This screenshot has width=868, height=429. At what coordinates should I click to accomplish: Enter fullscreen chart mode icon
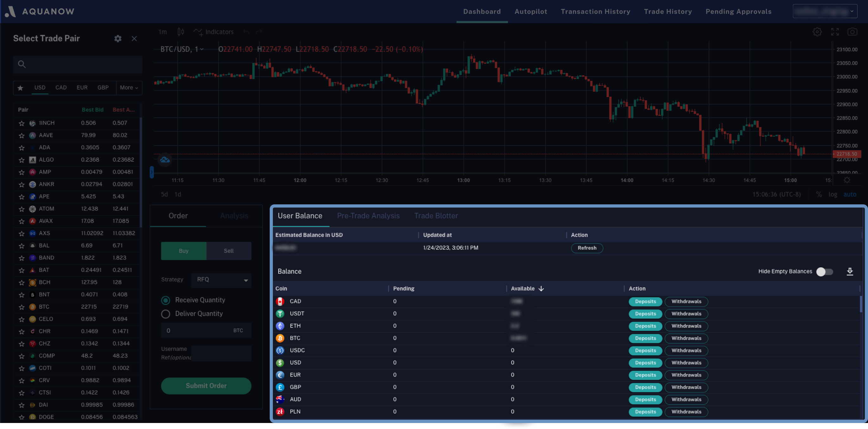835,32
